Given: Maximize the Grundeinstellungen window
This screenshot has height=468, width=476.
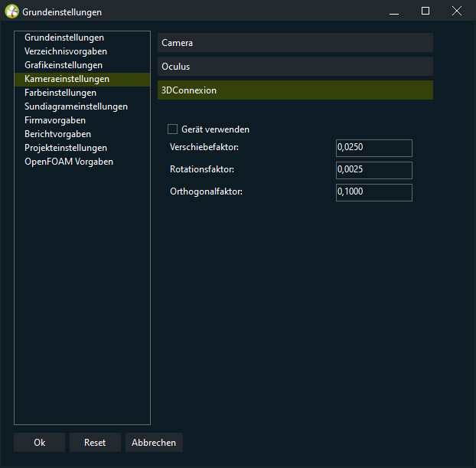Looking at the screenshot, I should (425, 11).
